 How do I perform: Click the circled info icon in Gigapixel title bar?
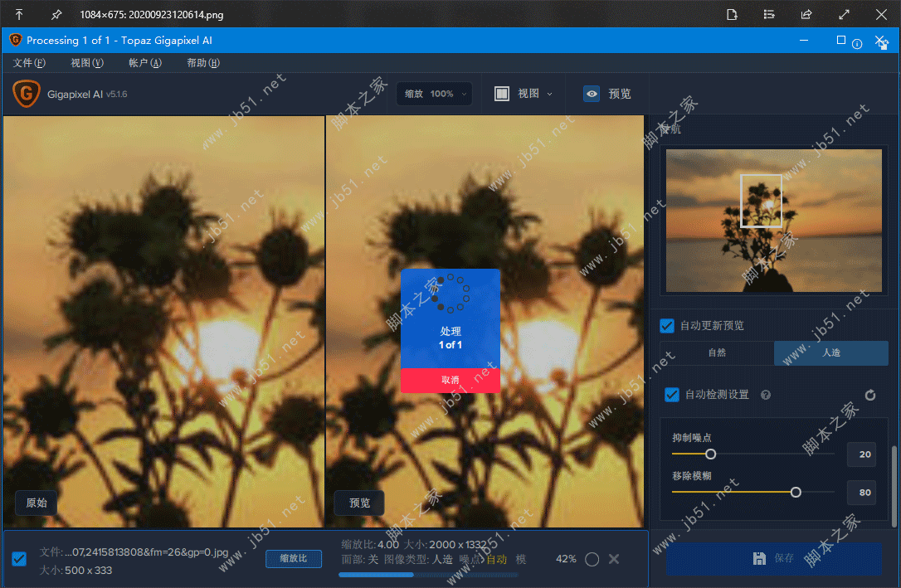point(857,44)
